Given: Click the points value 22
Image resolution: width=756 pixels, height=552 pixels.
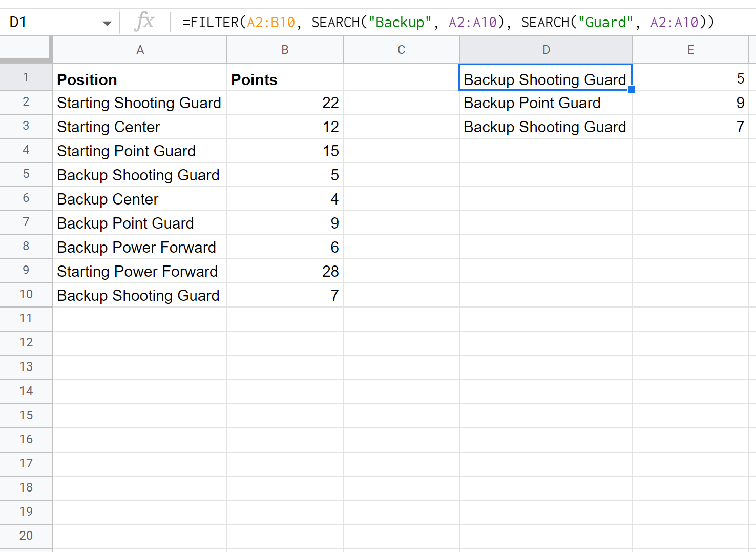Looking at the screenshot, I should point(285,103).
